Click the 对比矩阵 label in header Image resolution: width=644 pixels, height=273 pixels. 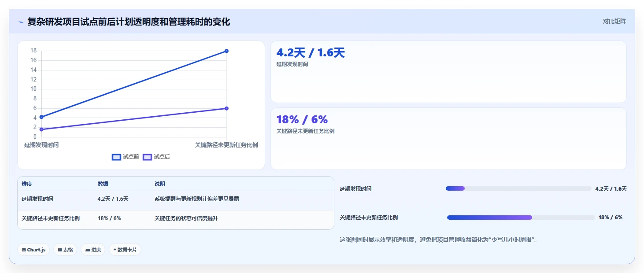click(614, 21)
